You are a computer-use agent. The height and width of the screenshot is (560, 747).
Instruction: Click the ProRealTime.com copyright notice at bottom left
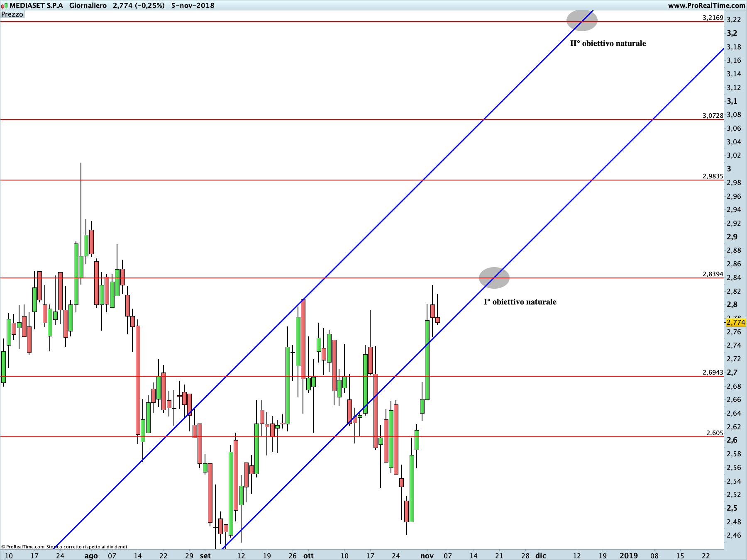(x=64, y=547)
